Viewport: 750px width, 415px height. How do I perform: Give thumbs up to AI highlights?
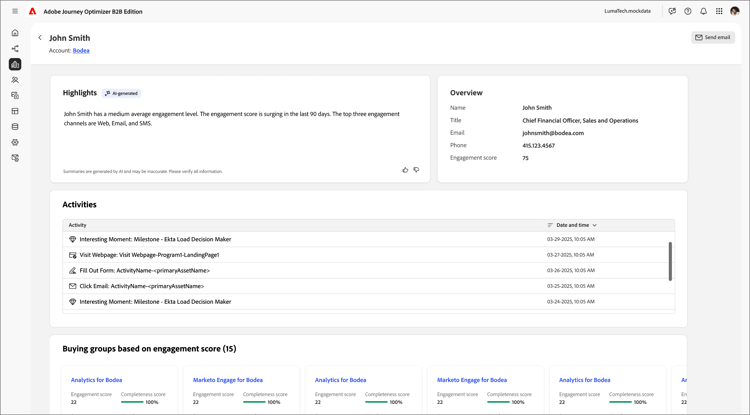coord(405,170)
